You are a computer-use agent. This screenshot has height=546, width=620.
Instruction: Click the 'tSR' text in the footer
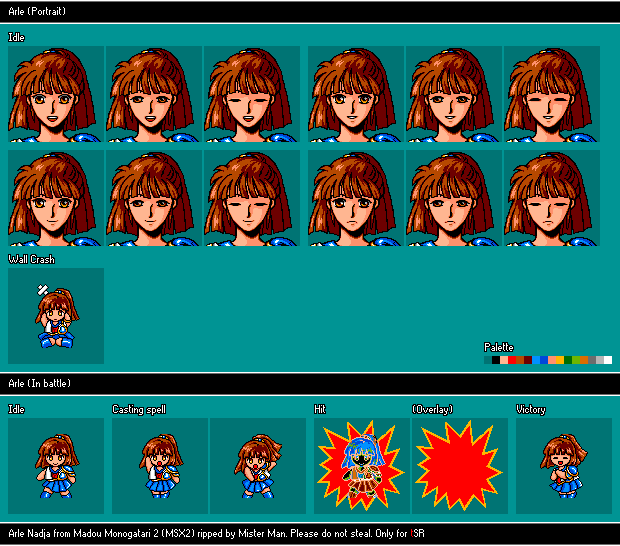(x=418, y=533)
